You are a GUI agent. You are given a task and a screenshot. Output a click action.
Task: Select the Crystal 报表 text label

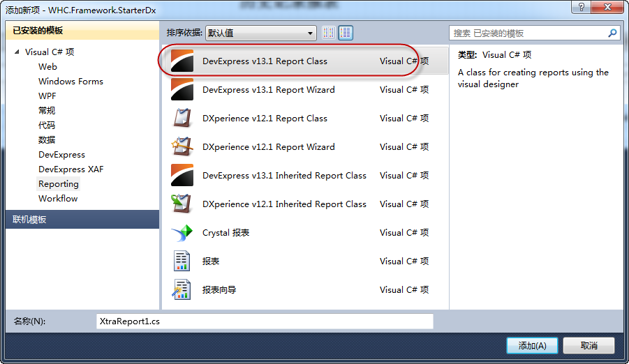click(226, 232)
